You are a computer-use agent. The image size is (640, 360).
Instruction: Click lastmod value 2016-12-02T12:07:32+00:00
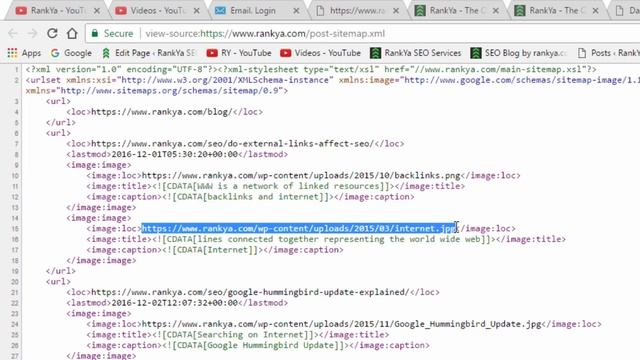174,303
